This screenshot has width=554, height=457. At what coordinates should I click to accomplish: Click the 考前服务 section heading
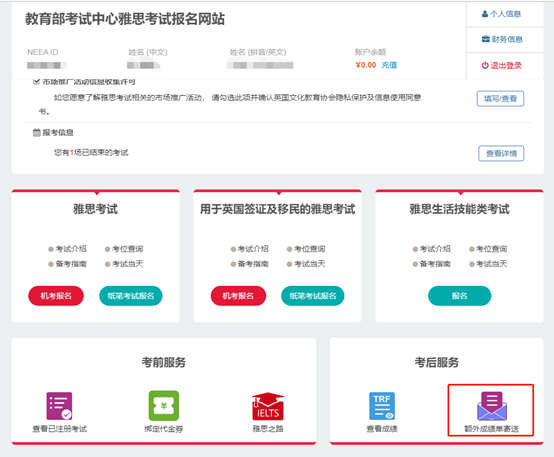[x=164, y=362]
